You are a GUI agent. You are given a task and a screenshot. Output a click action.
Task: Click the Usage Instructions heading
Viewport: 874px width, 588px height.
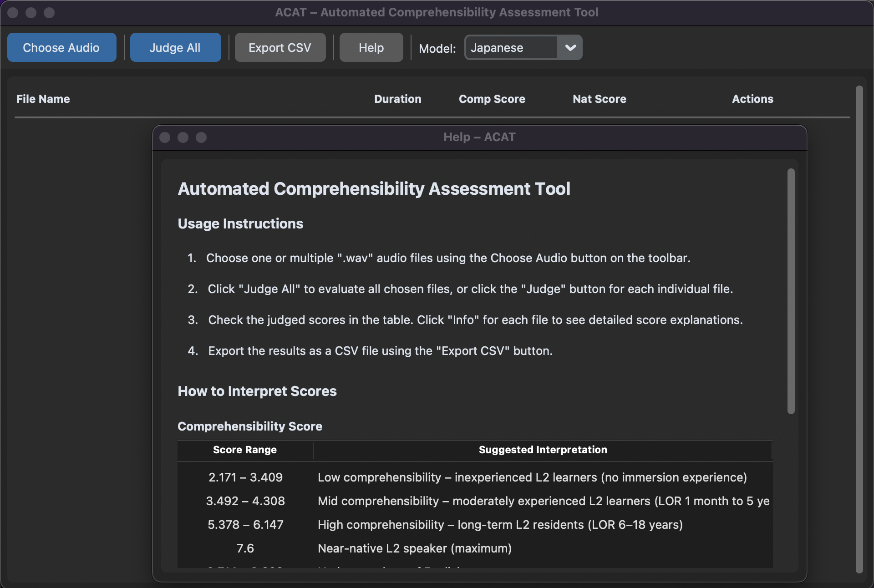coord(240,223)
